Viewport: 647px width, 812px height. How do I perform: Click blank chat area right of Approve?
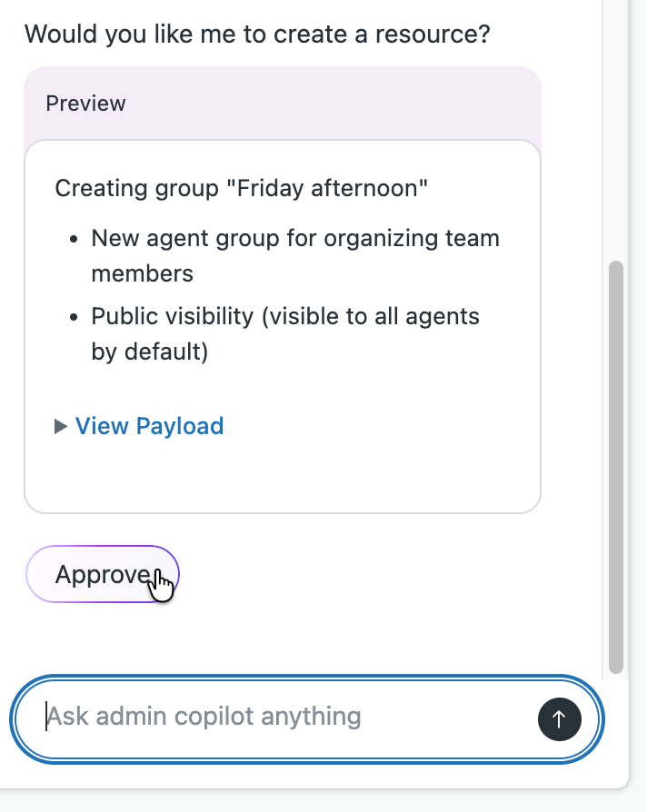[382, 575]
